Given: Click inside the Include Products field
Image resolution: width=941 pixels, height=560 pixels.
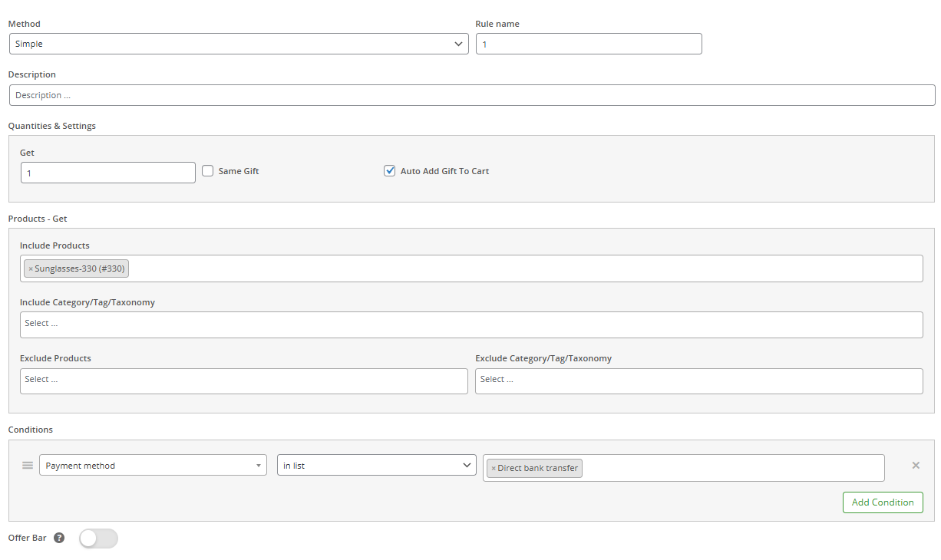Looking at the screenshot, I should coord(522,269).
